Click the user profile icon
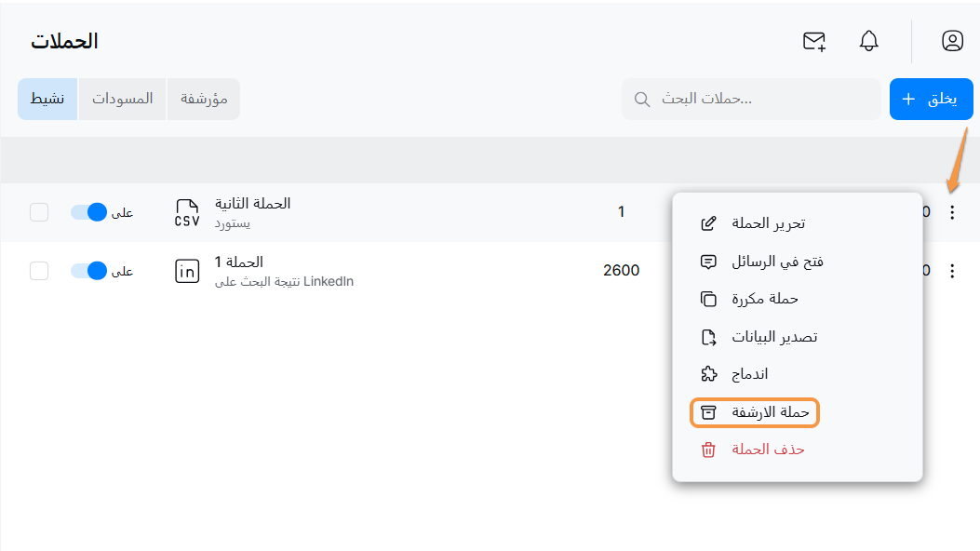The image size is (980, 551). coord(952,41)
